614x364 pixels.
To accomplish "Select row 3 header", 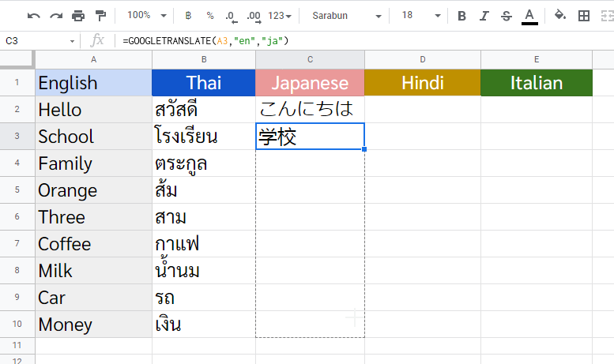I will click(17, 137).
